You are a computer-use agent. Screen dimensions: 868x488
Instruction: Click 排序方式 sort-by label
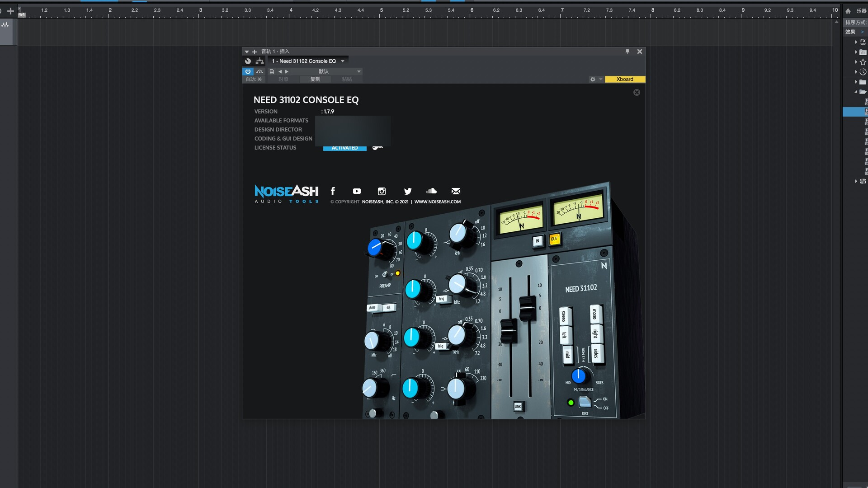(856, 23)
